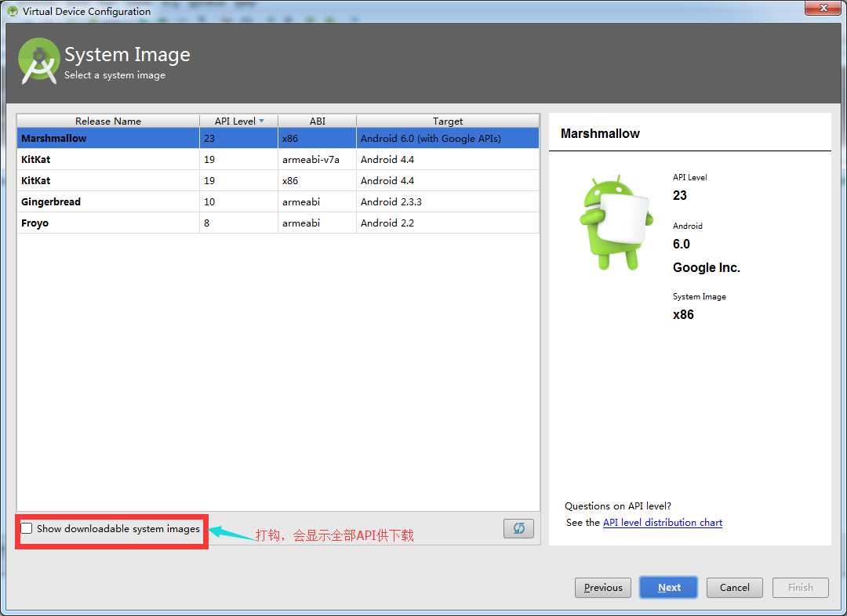Image resolution: width=847 pixels, height=616 pixels.
Task: Click the armeabi-v7a ABI cell
Action: click(x=317, y=159)
